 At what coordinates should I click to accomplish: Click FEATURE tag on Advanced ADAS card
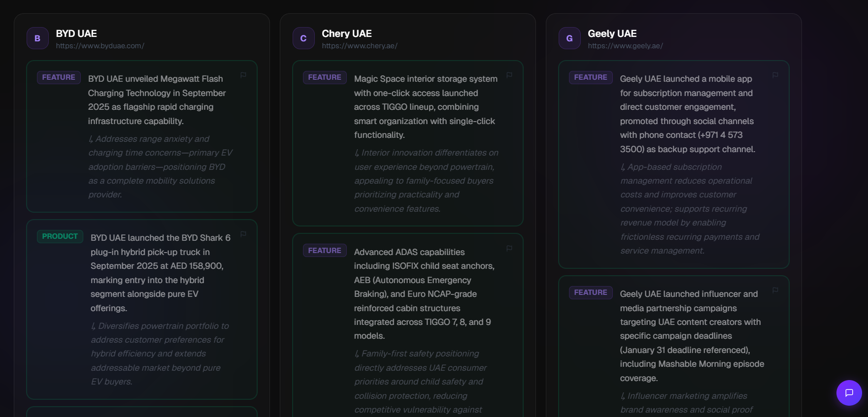click(x=325, y=251)
